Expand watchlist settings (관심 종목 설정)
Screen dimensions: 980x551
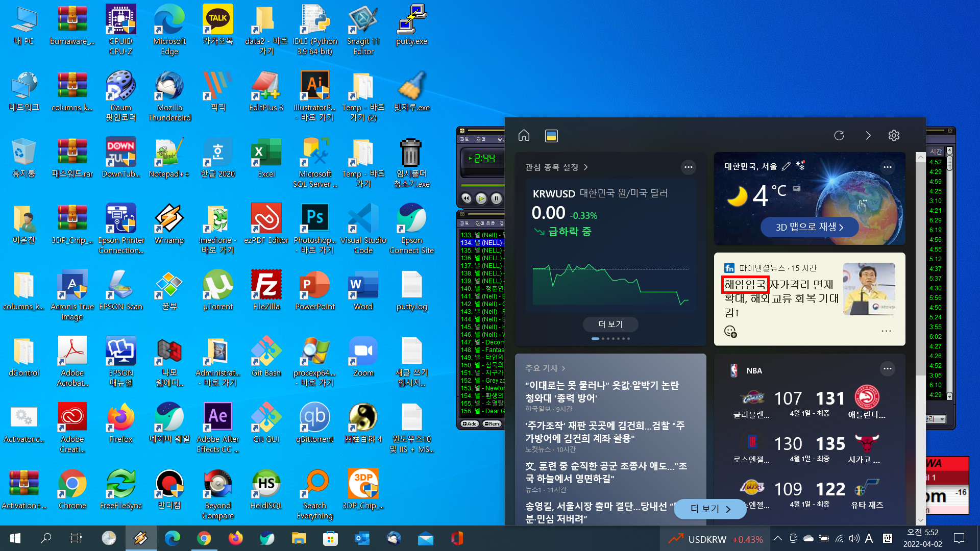[556, 167]
